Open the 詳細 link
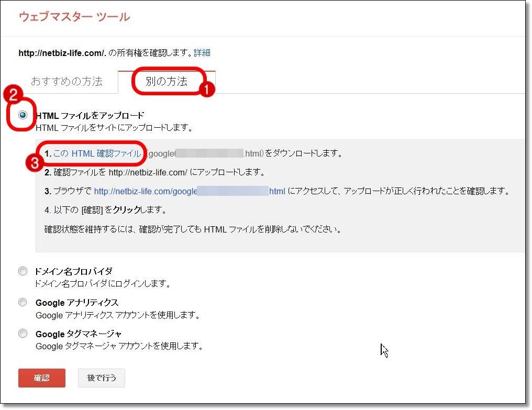The image size is (532, 410). [202, 53]
